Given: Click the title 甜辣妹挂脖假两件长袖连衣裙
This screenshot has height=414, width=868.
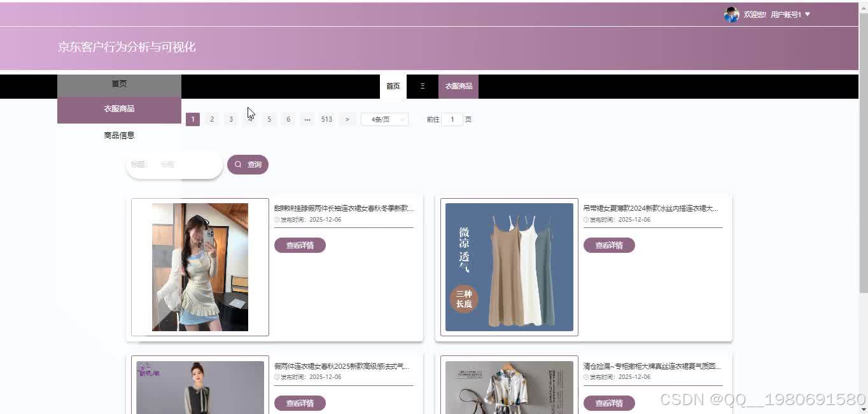Looking at the screenshot, I should [x=344, y=208].
